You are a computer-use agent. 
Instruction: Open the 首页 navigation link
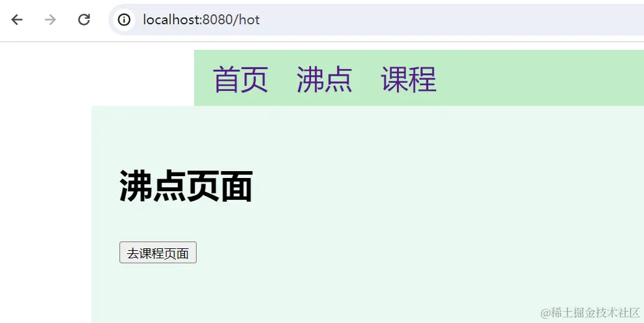tap(241, 79)
